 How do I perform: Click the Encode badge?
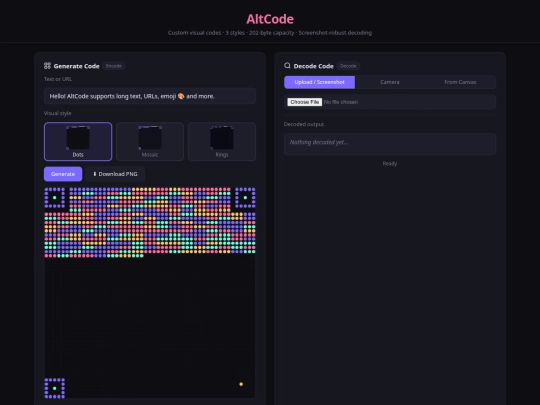tap(114, 66)
